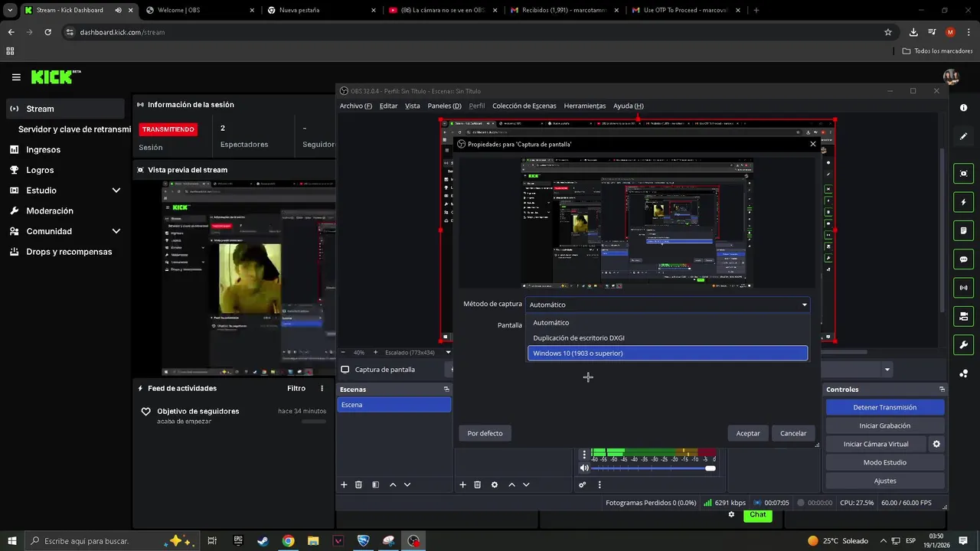The image size is (980, 551).
Task: Open audio mixer three-dots menu at bottom
Action: coord(599,484)
